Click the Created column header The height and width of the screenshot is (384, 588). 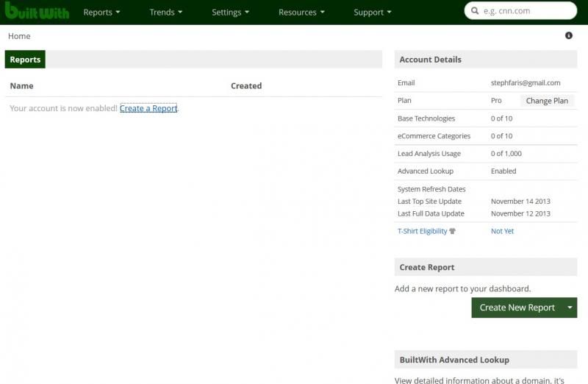tap(246, 86)
